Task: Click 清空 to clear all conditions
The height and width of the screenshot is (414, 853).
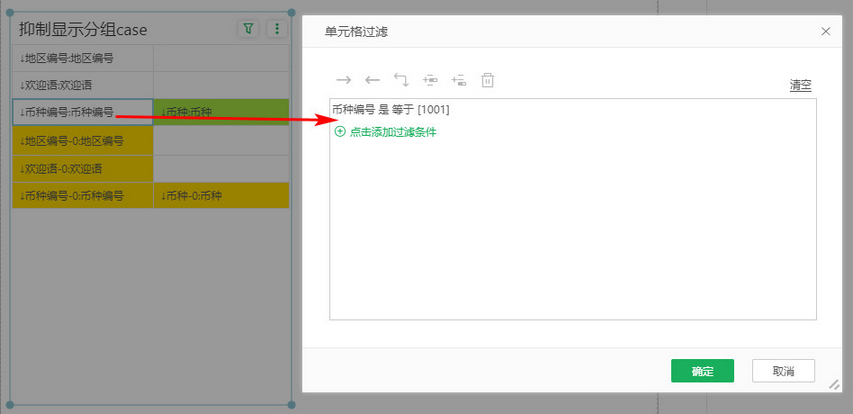Action: [801, 85]
